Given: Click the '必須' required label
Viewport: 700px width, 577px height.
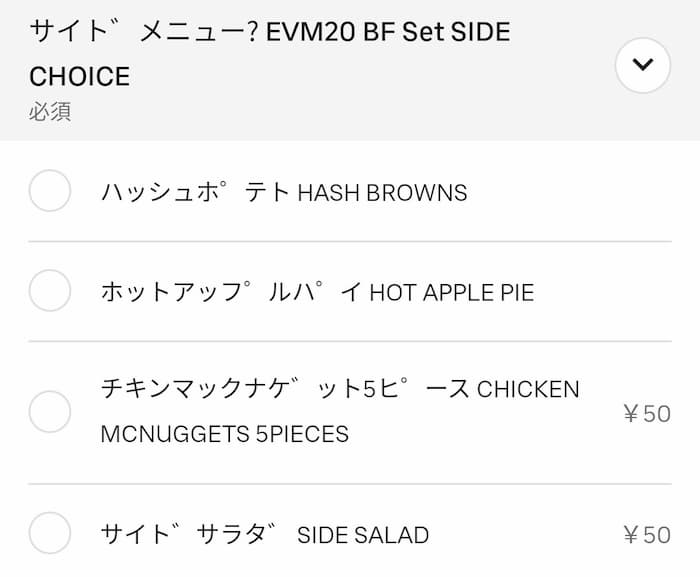Looking at the screenshot, I should pos(50,111).
